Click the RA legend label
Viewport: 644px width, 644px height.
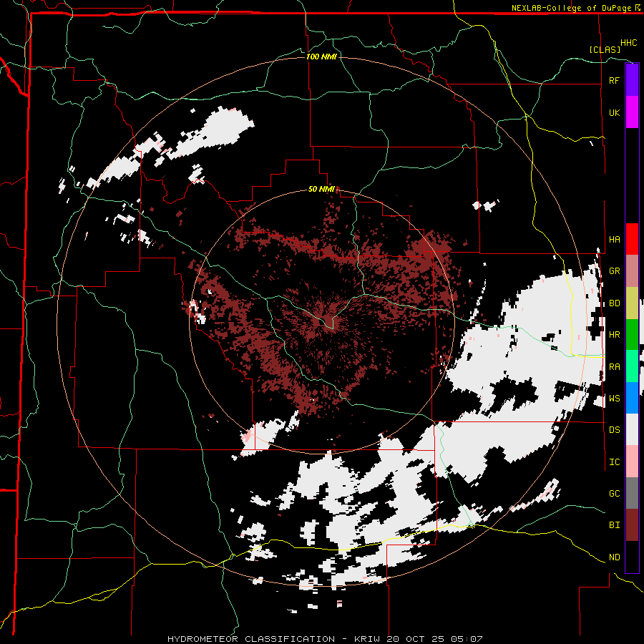pos(614,366)
